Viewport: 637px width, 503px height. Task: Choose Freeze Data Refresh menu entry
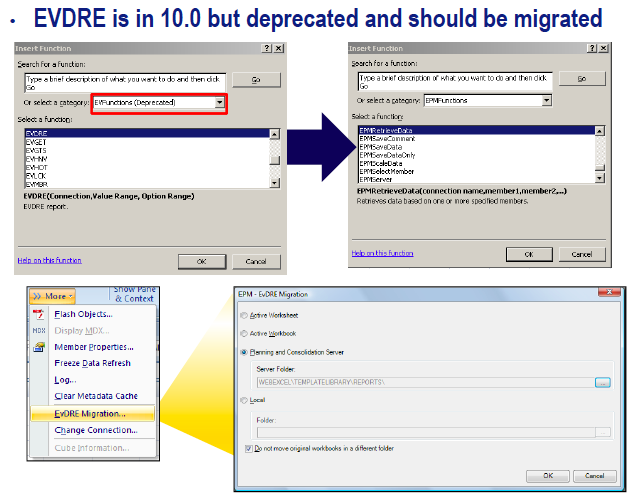coord(93,363)
